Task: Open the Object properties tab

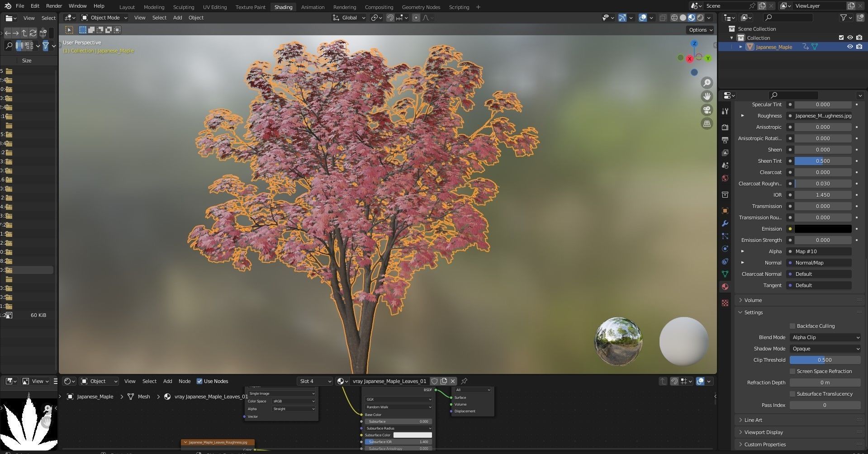Action: click(x=725, y=211)
